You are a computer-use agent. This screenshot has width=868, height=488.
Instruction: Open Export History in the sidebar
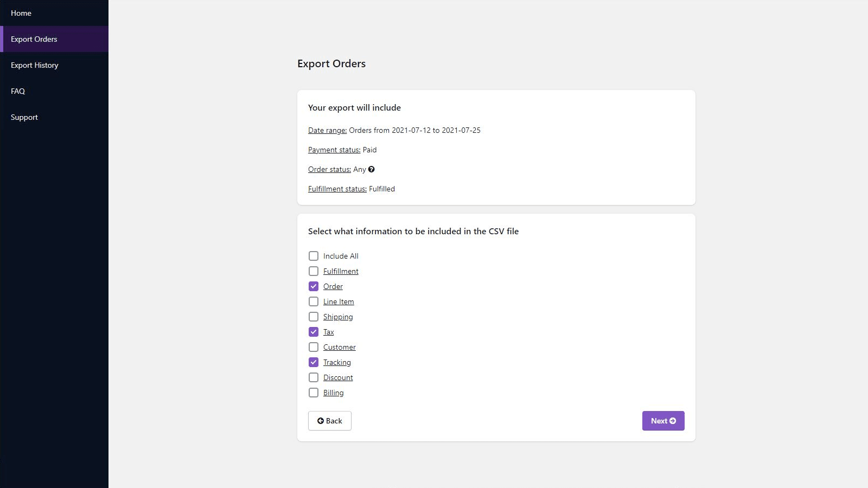35,65
